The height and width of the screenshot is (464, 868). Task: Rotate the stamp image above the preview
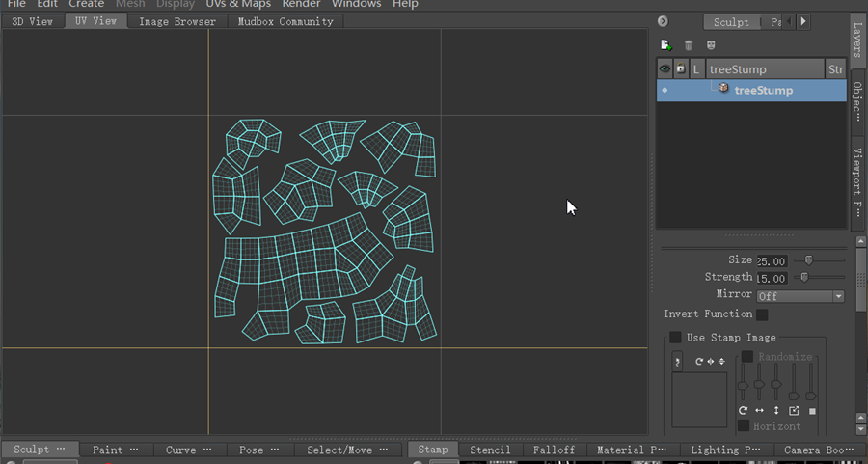699,361
